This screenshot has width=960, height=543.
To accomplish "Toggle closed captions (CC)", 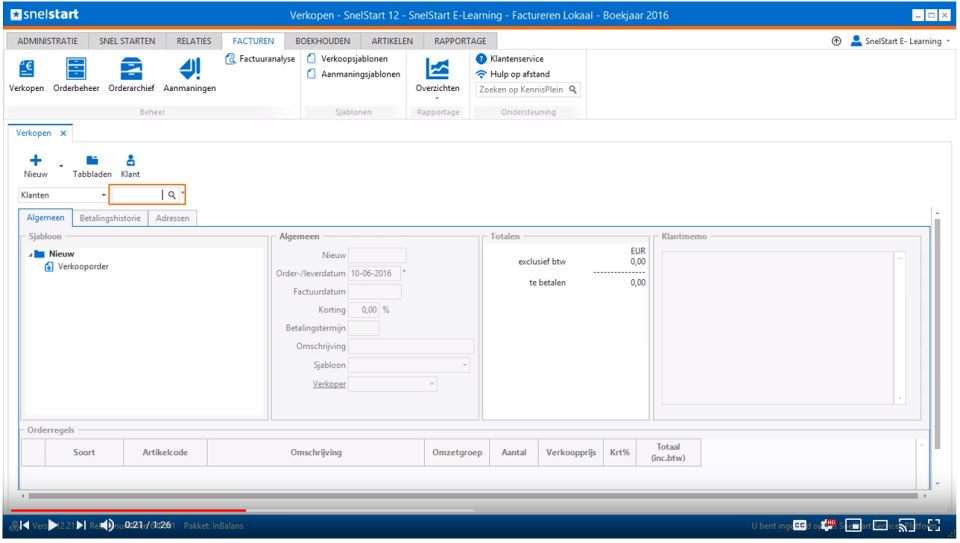I will tap(800, 525).
